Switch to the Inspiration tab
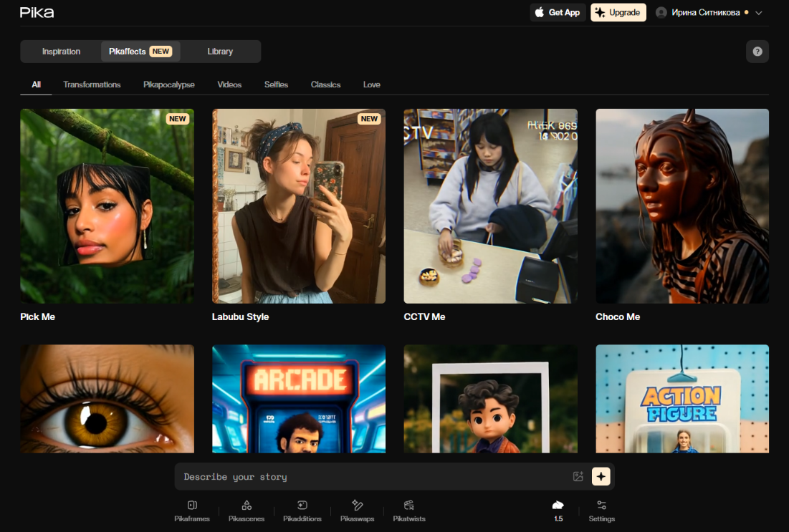Viewport: 789px width, 532px height. (61, 52)
